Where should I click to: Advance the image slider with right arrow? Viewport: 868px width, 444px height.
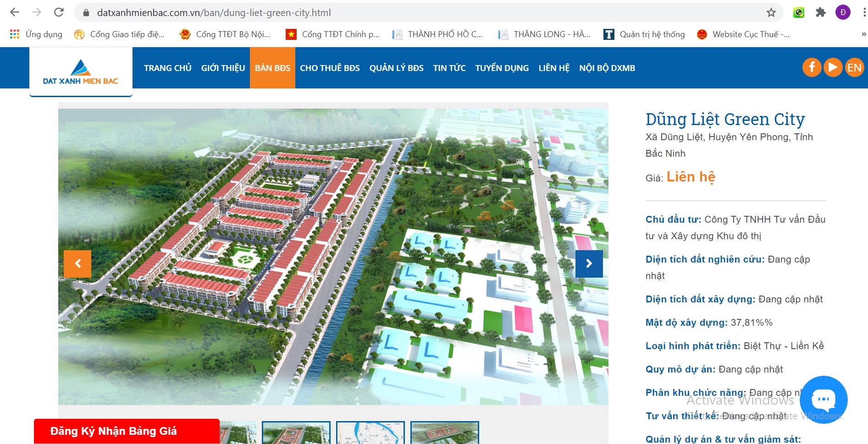pos(589,264)
